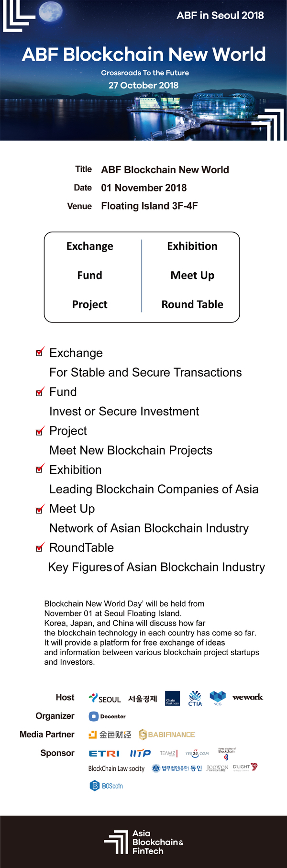The image size is (287, 868).
Task: Click the Floating Island venue text
Action: [149, 206]
